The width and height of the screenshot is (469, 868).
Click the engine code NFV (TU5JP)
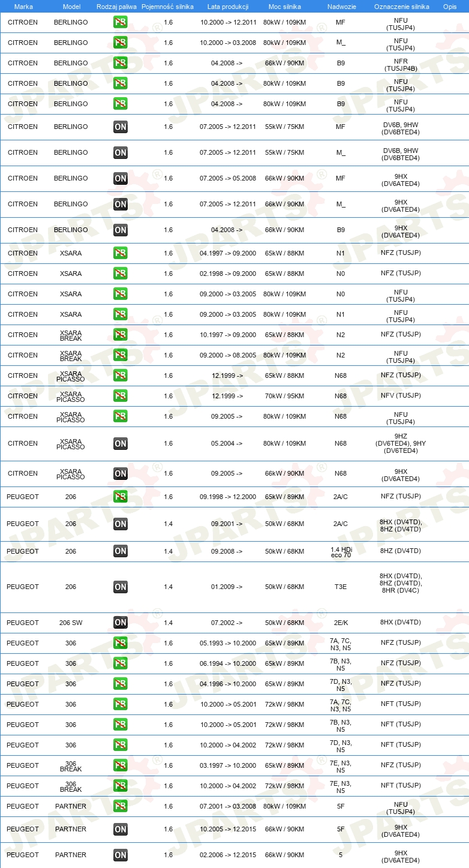click(x=401, y=396)
